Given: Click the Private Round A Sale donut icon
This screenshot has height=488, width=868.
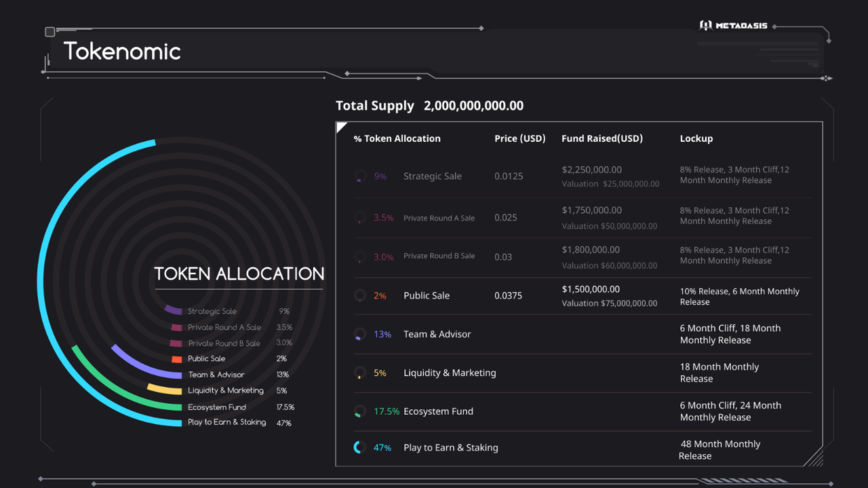Looking at the screenshot, I should (x=360, y=218).
